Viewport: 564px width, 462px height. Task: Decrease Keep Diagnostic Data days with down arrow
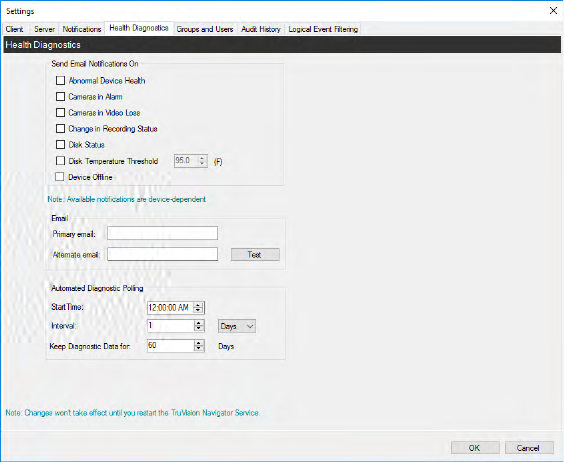[199, 348]
